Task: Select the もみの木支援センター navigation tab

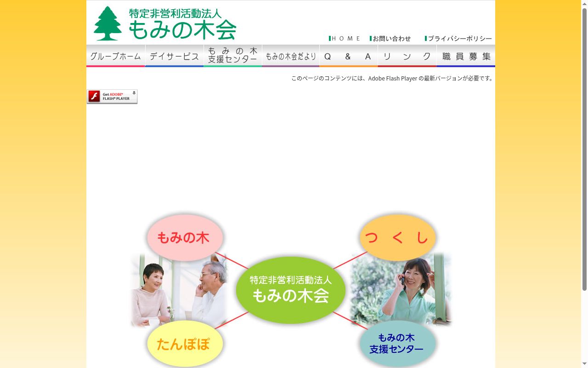Action: [x=233, y=56]
